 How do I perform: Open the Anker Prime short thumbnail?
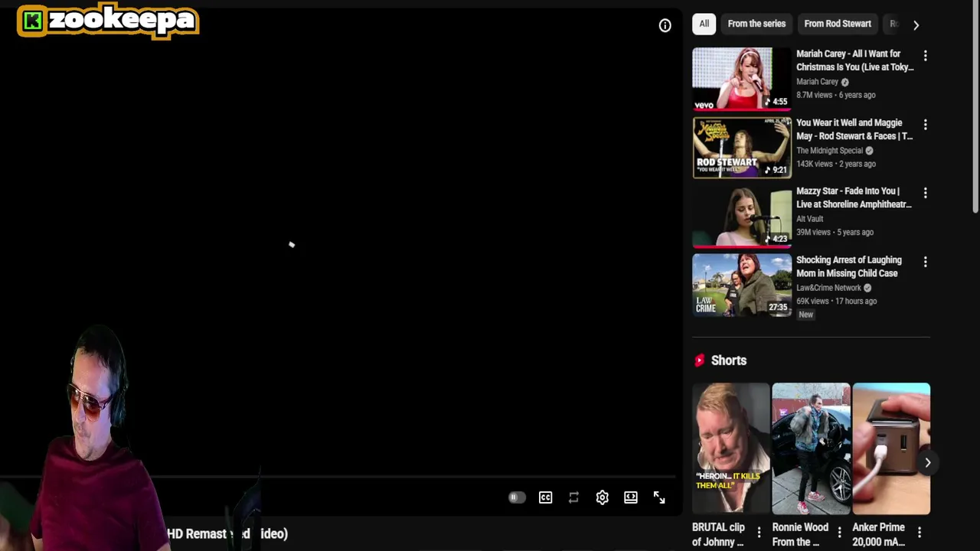pos(891,448)
